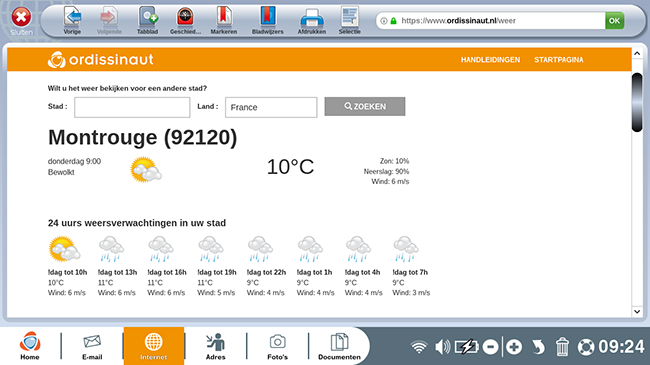Viewport: 650px width, 365px height.
Task: Click the green OK button
Action: [x=614, y=21]
